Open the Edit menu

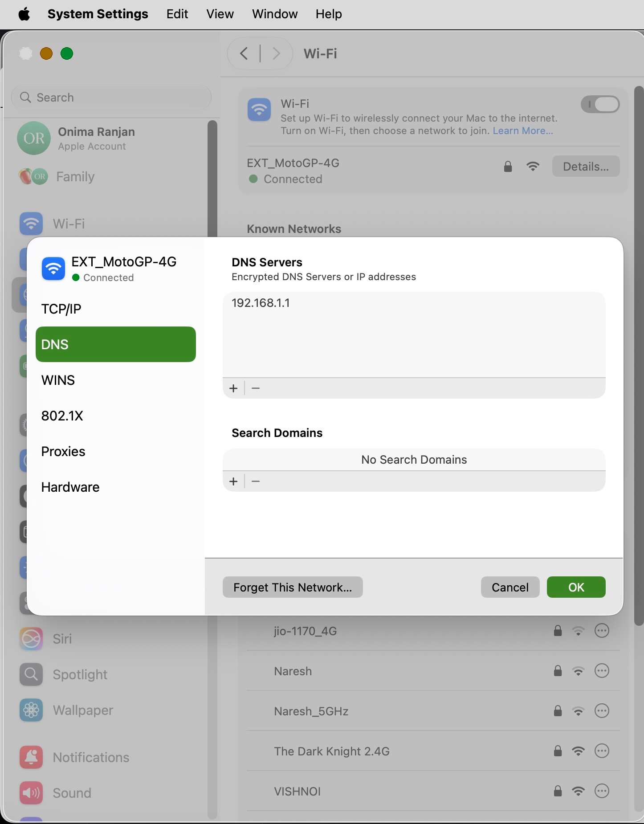pyautogui.click(x=177, y=14)
